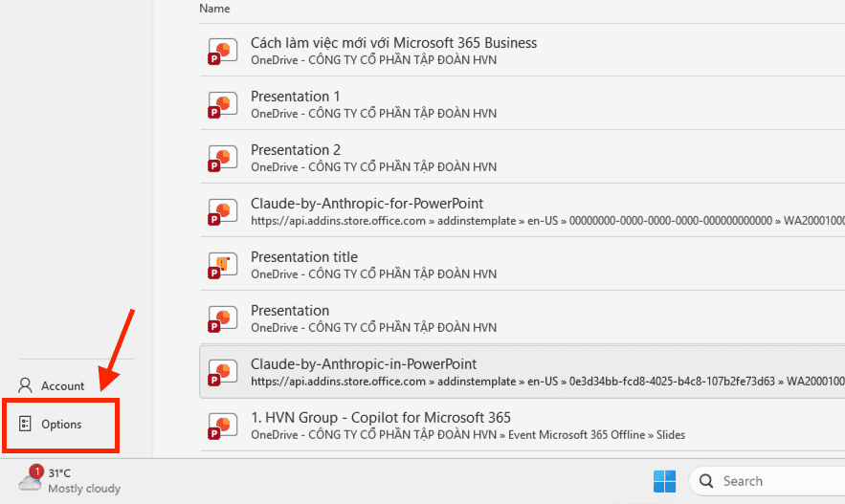845x504 pixels.
Task: Open the weather widget icon in taskbar
Action: click(31, 478)
